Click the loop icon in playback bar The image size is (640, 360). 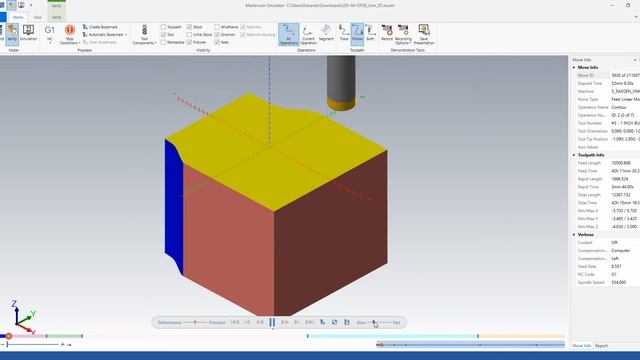[334, 322]
